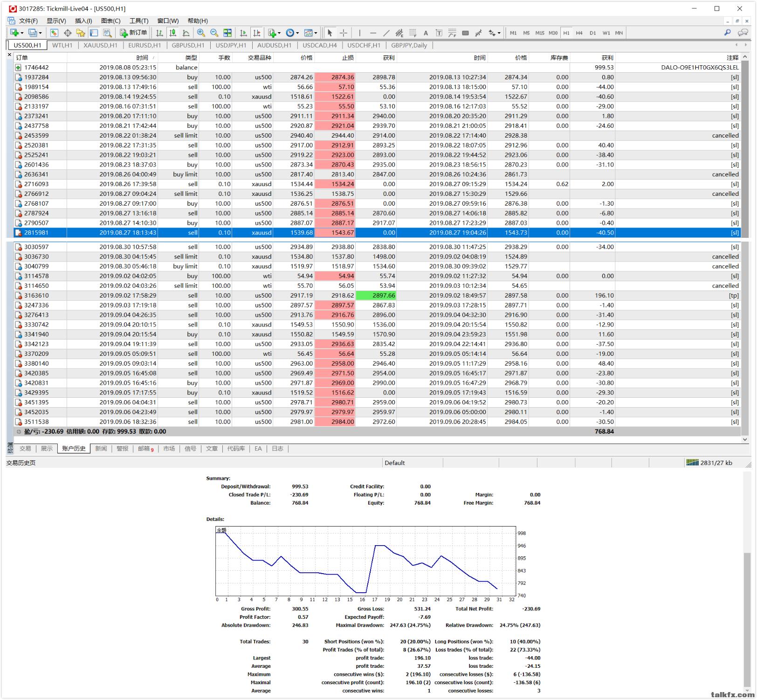
Task: Zoom in on the chart
Action: (x=201, y=33)
